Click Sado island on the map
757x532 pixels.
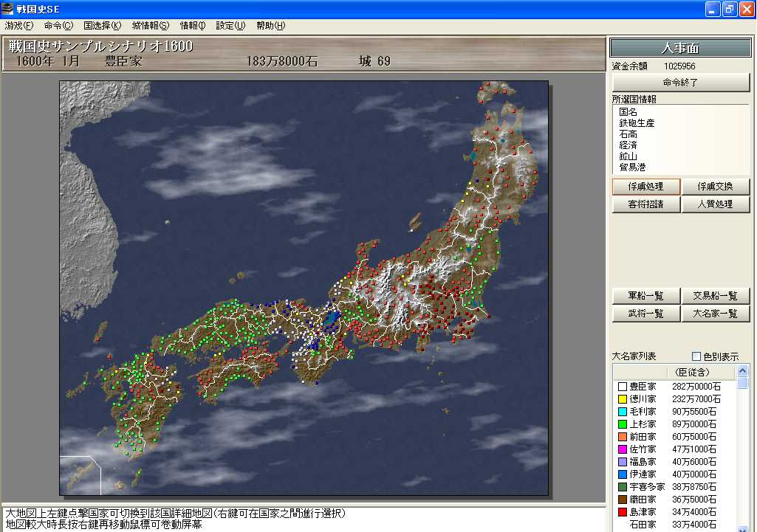415,222
